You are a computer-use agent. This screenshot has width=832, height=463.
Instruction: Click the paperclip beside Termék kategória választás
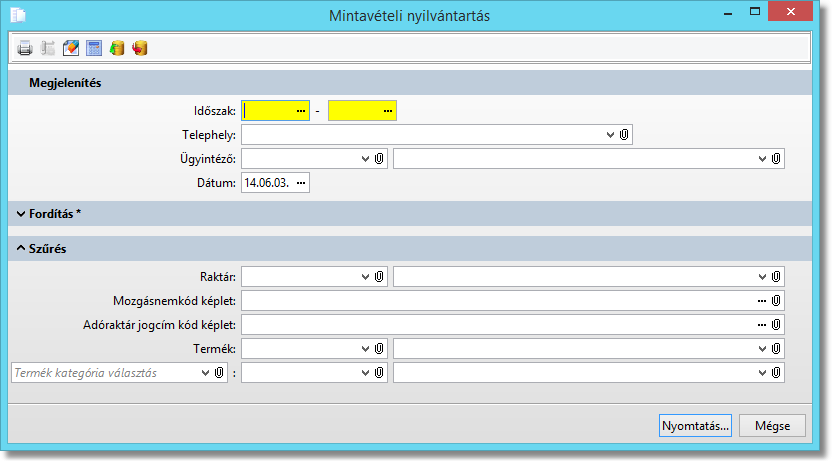(218, 372)
